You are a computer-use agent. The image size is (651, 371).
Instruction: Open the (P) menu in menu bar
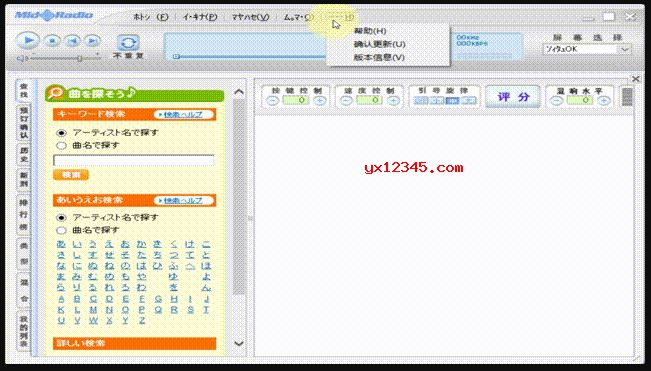coord(200,17)
